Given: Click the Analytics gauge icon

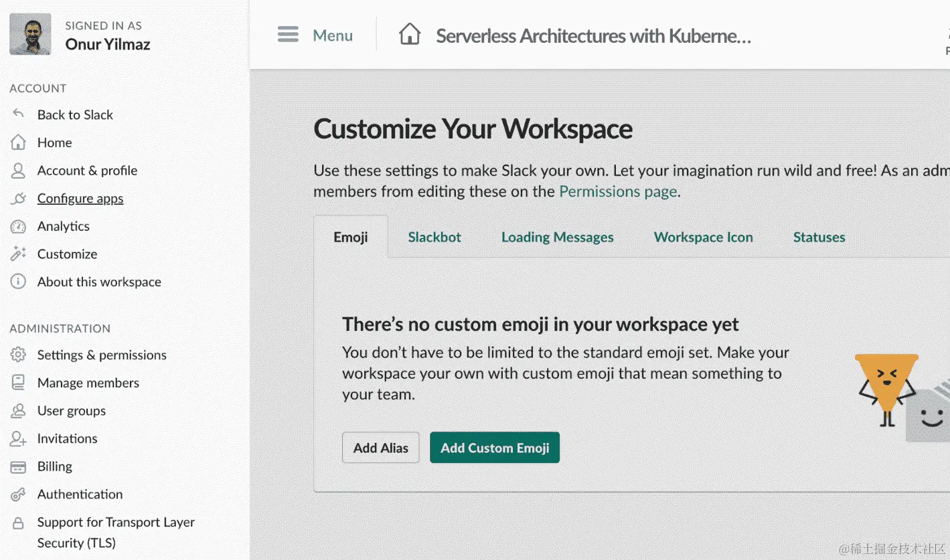Looking at the screenshot, I should click(x=18, y=226).
